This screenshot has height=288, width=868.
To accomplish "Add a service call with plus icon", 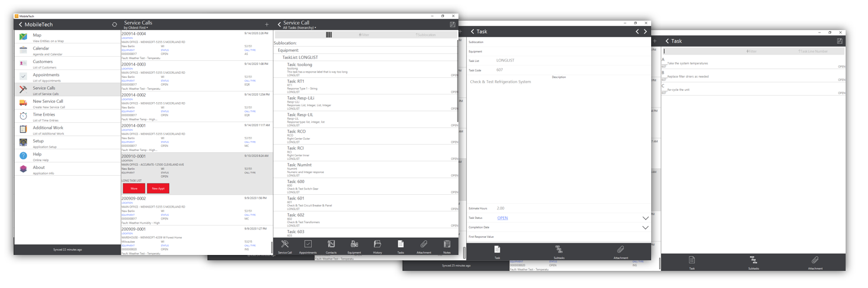I will click(266, 25).
